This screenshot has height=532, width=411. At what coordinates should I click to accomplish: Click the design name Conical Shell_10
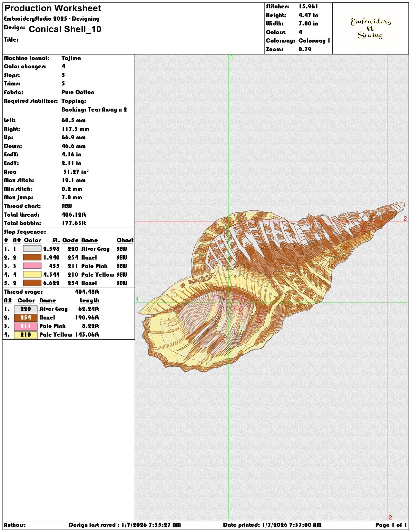point(65,29)
